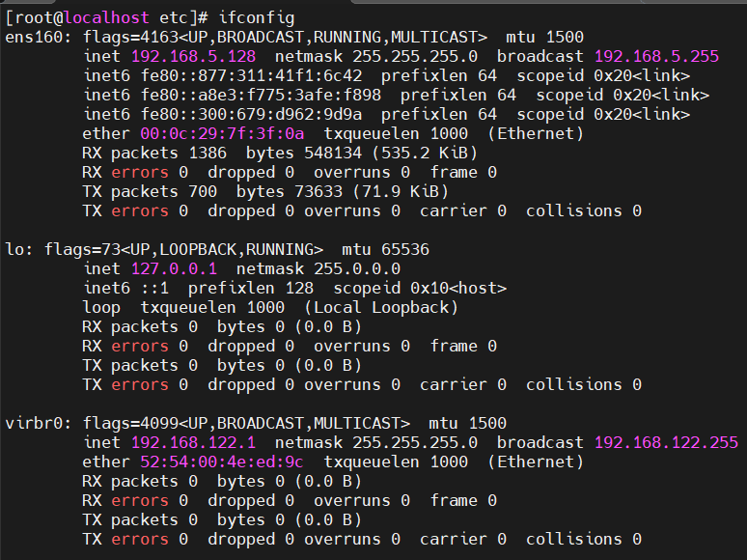Click the virbr0 MAC address 52:54:00:4e:ed:9c
This screenshot has width=747, height=560.
point(222,462)
